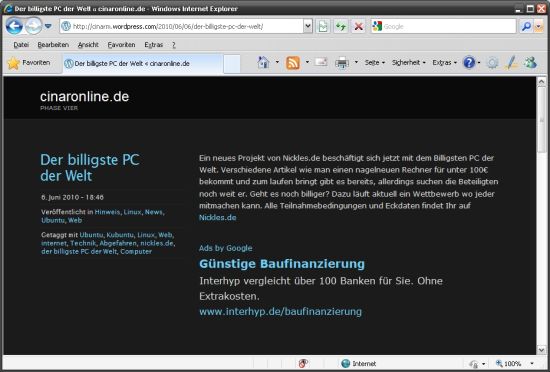Click the 100% zoom level button

pos(509,364)
